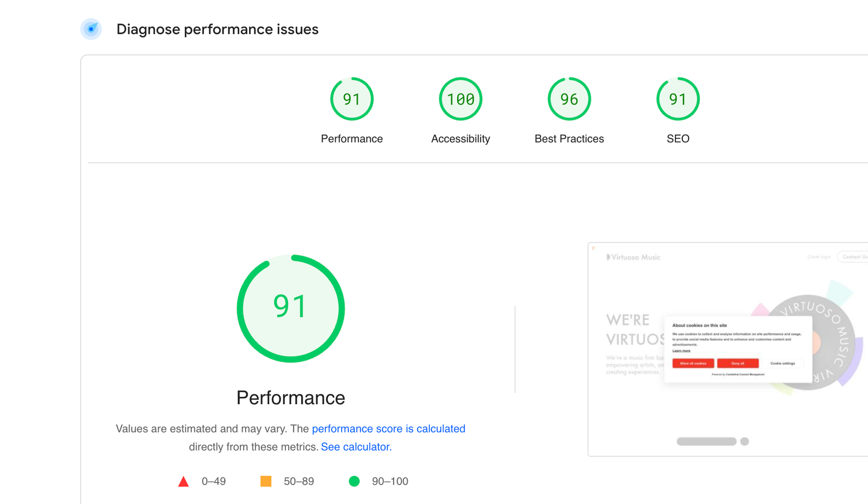Click the Virtuoso Music logo in the screenshot
The image size is (868, 504).
point(634,257)
